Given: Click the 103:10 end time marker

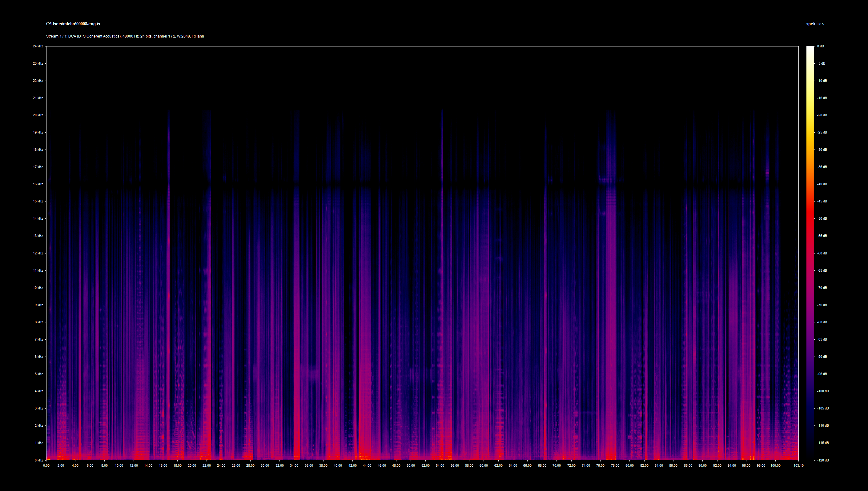Looking at the screenshot, I should (x=798, y=466).
